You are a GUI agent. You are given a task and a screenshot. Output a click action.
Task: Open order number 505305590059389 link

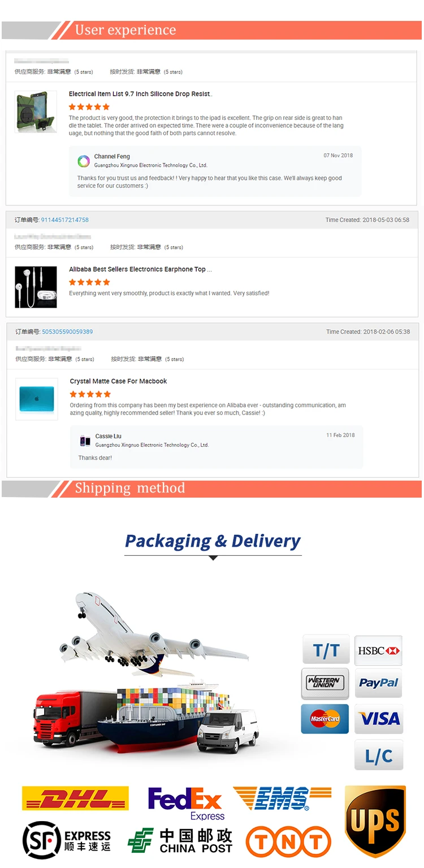tap(67, 332)
